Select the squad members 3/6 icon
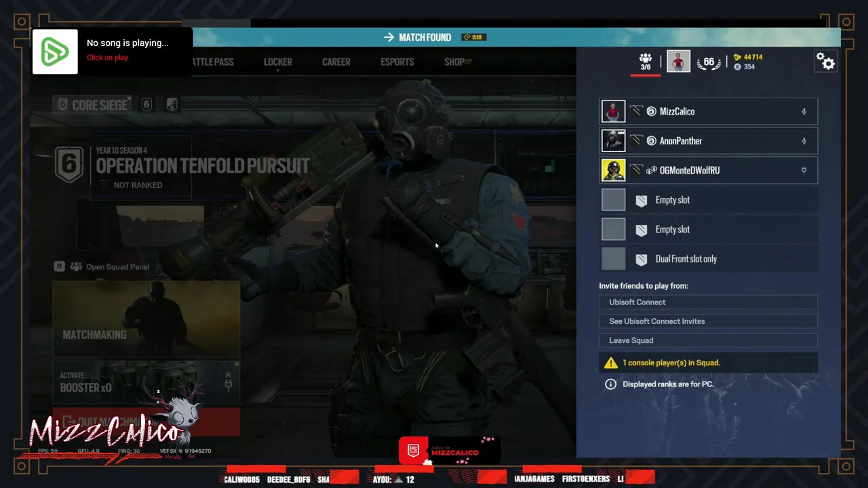This screenshot has width=868, height=488. tap(646, 62)
